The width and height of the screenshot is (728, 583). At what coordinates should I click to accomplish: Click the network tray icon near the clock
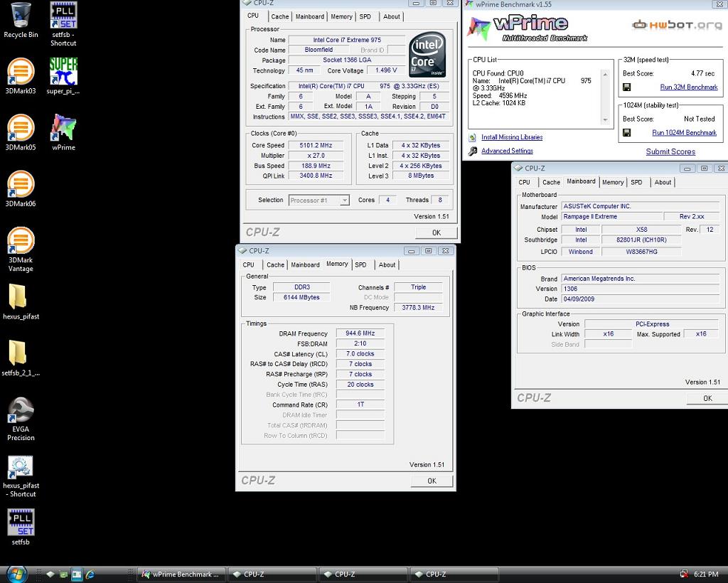point(684,574)
